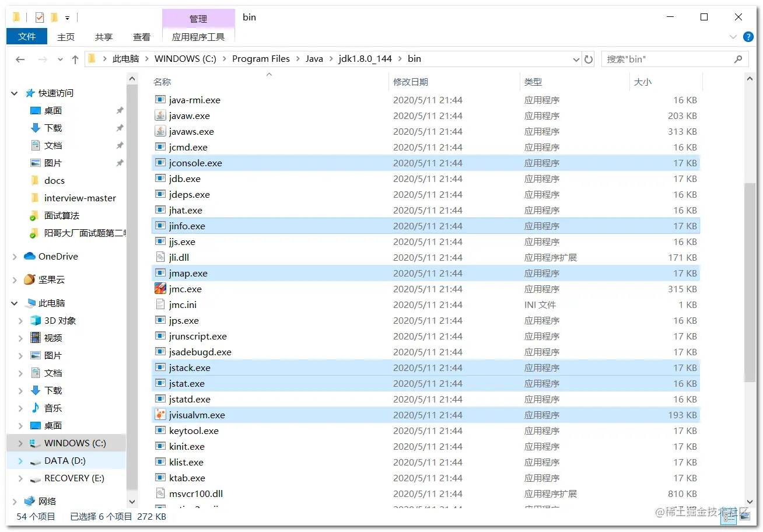Image resolution: width=763 pixels, height=532 pixels.
Task: Click the OneDrive cloud icon
Action: pos(30,257)
